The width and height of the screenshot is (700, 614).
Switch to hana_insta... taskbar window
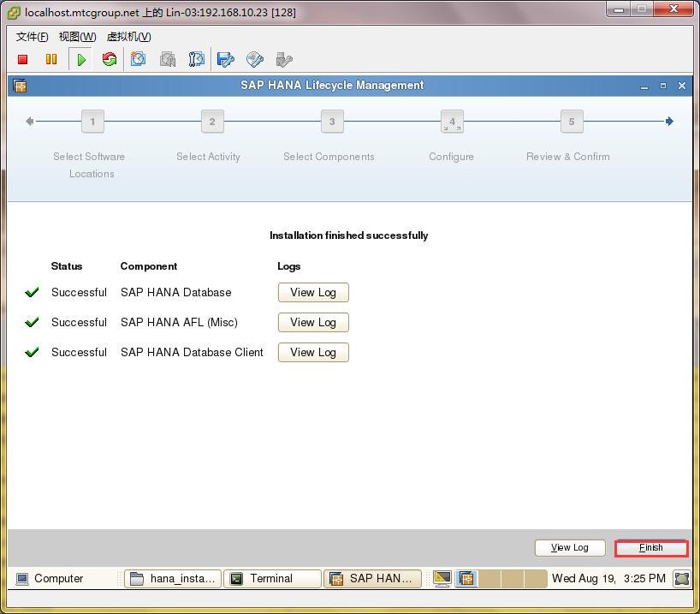pos(173,578)
